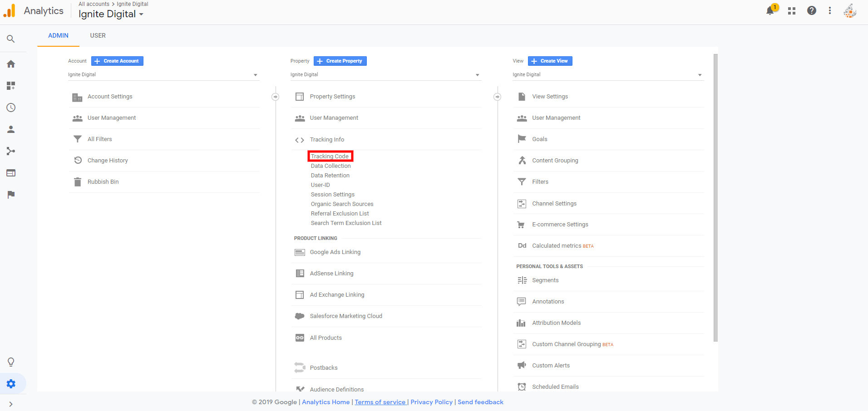Open Real-time reports clock icon
The width and height of the screenshot is (868, 411).
(x=11, y=108)
